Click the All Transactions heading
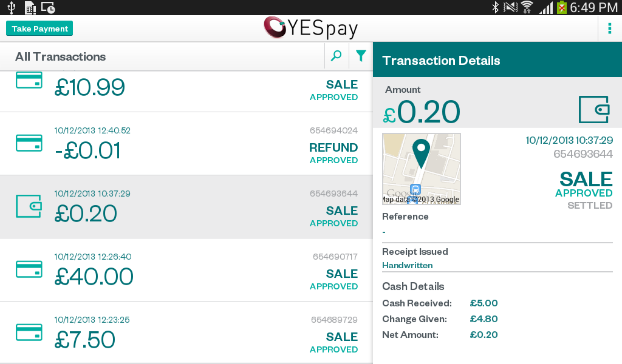This screenshot has width=622, height=364. point(61,56)
